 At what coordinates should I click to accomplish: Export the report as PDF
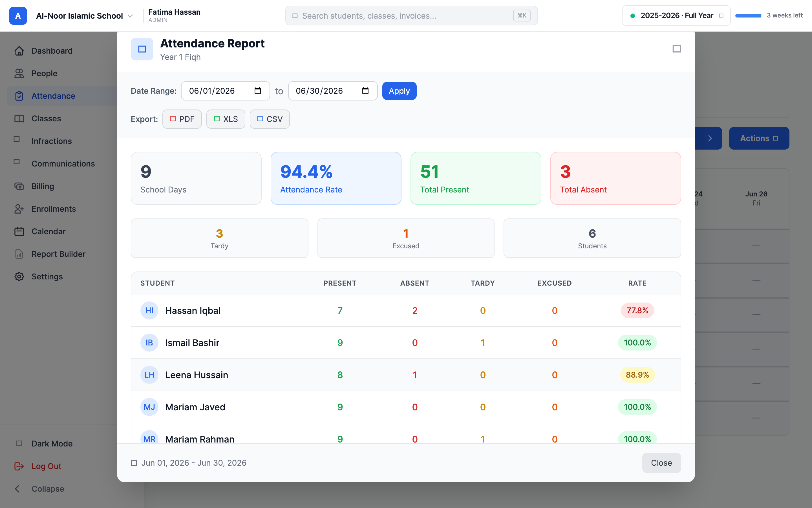tap(182, 119)
